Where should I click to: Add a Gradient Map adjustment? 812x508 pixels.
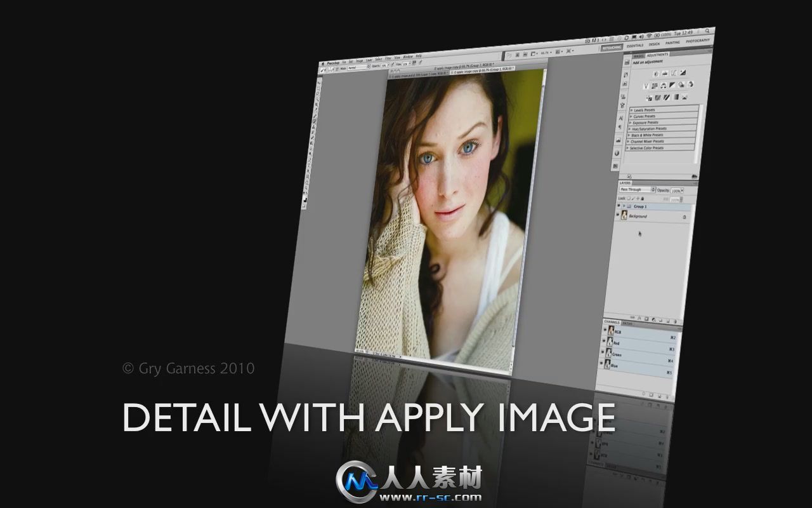[676, 97]
